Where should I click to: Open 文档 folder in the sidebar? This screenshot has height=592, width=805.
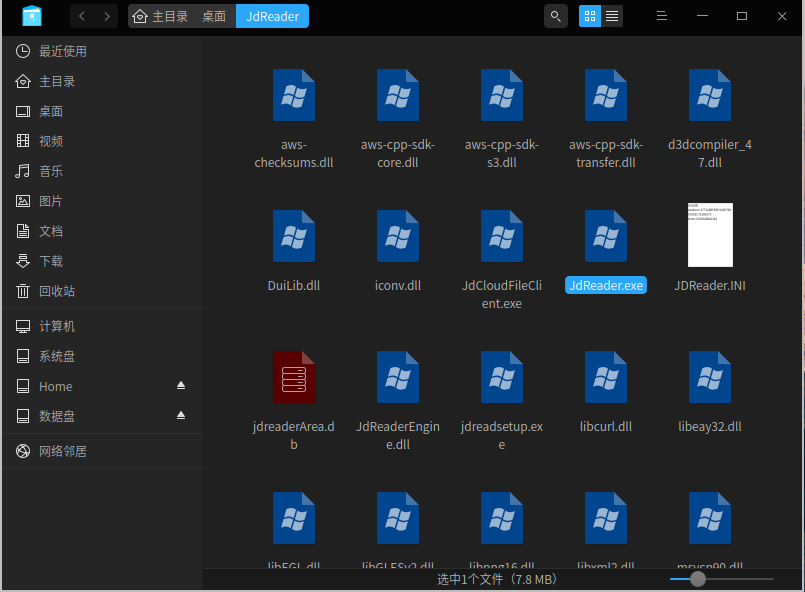click(102, 231)
